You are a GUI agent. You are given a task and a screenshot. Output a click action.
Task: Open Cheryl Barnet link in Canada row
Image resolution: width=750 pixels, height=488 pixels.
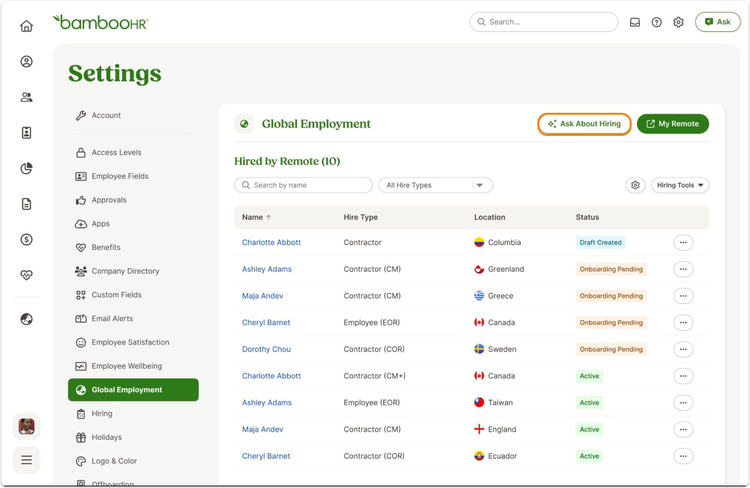[x=266, y=323]
